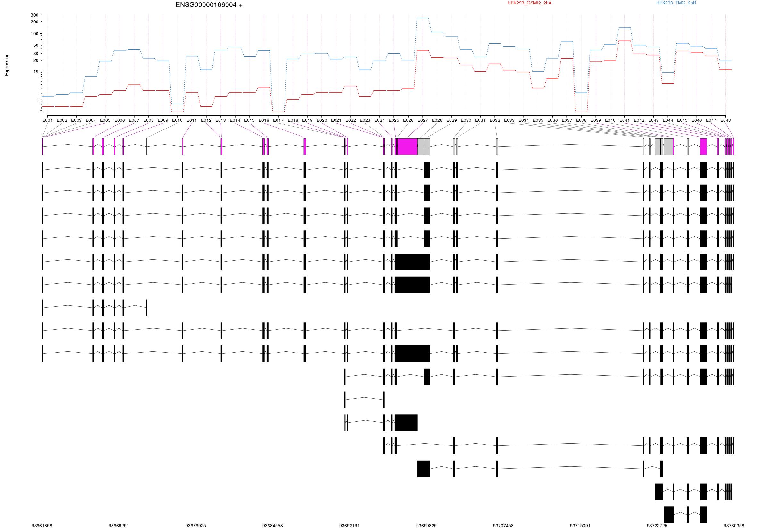The height and width of the screenshot is (532, 769).
Task: Click y-axis tick value 300
Action: (x=34, y=15)
